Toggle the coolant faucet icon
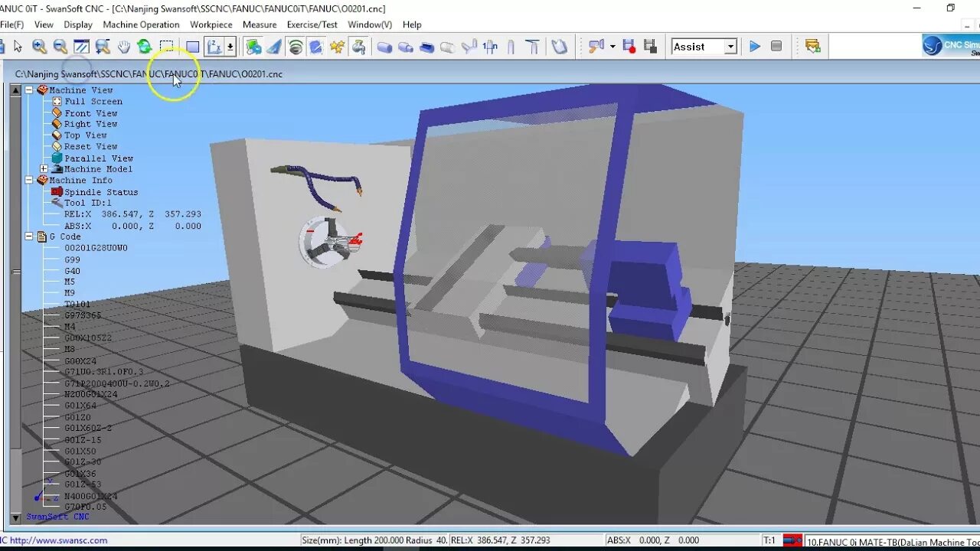The height and width of the screenshot is (551, 980). 358,47
